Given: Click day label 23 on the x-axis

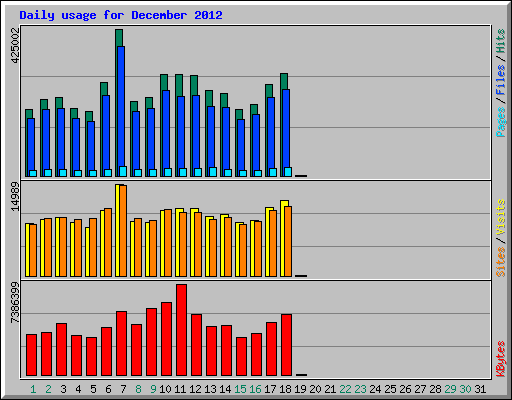Looking at the screenshot, I should tap(360, 389).
